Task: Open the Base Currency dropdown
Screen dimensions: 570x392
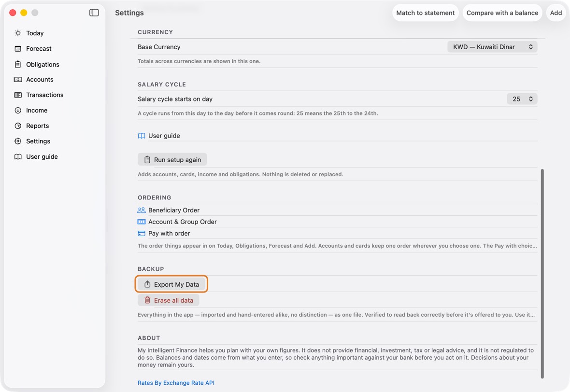Action: tap(492, 47)
